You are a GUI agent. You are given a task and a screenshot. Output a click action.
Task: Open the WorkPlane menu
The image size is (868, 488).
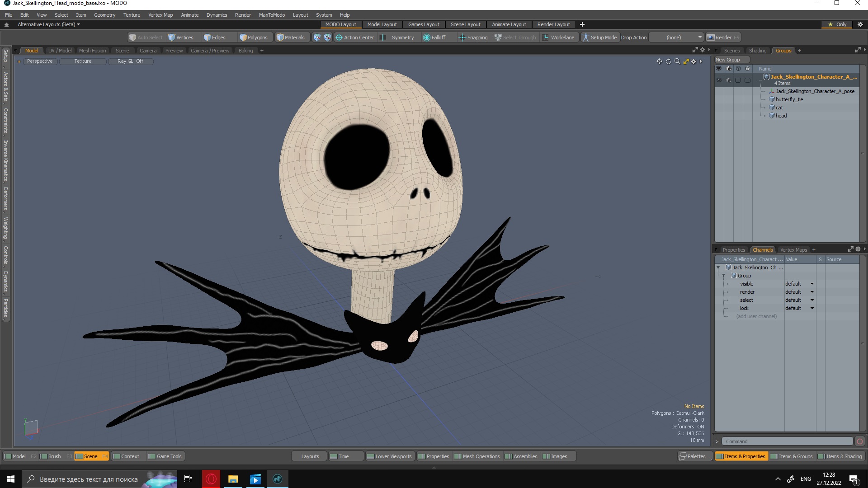pos(558,38)
